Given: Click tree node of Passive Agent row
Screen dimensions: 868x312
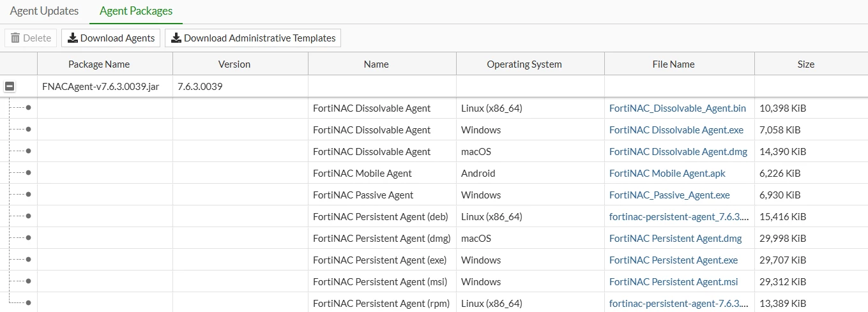Looking at the screenshot, I should (28, 195).
